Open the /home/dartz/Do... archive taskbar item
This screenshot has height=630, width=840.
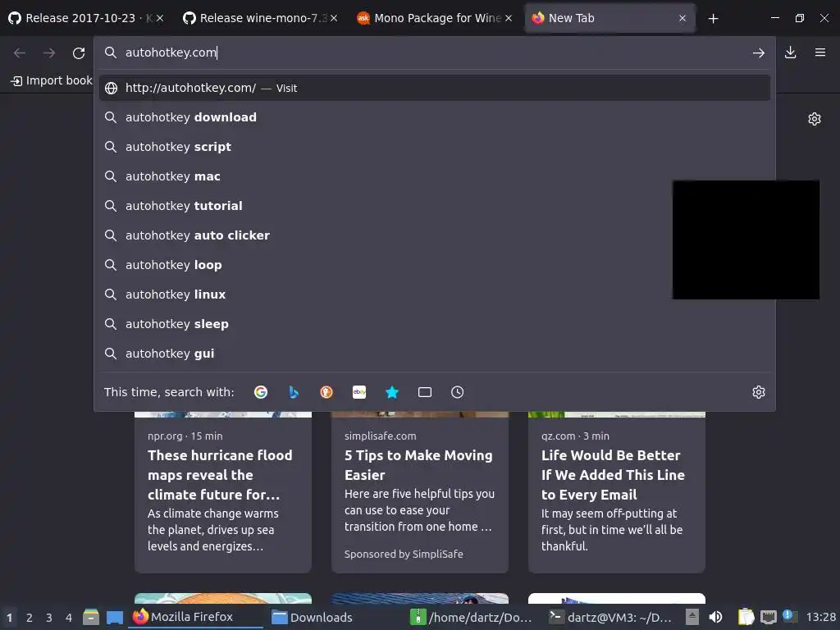(x=472, y=618)
